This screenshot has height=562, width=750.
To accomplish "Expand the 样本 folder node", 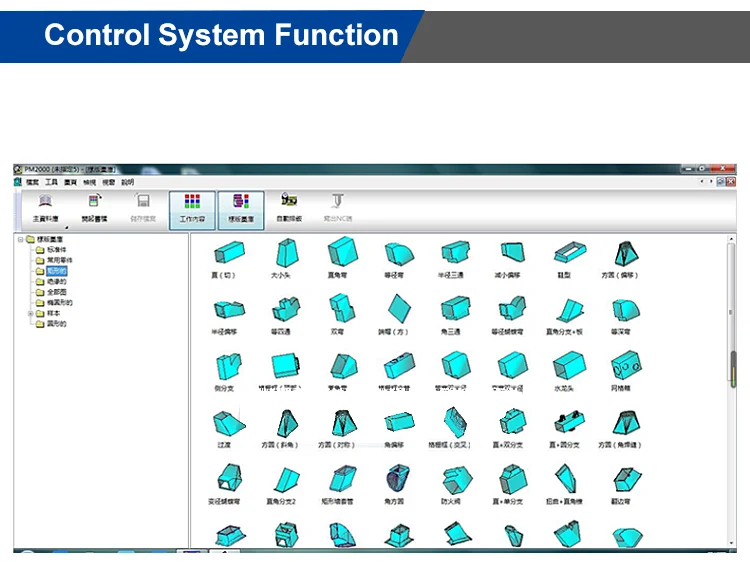I will click(x=31, y=313).
